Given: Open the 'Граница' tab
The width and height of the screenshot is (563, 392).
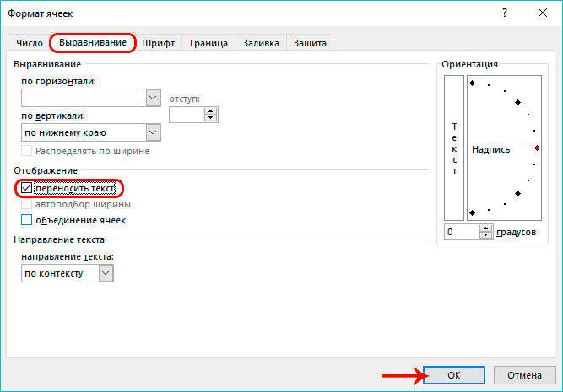Looking at the screenshot, I should pos(208,43).
